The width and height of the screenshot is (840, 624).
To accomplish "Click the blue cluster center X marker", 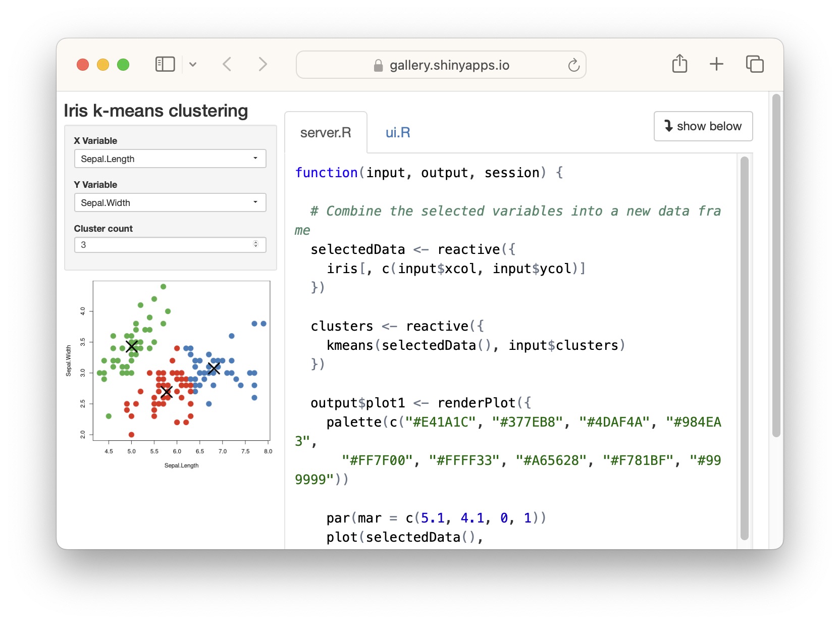I will coord(214,369).
